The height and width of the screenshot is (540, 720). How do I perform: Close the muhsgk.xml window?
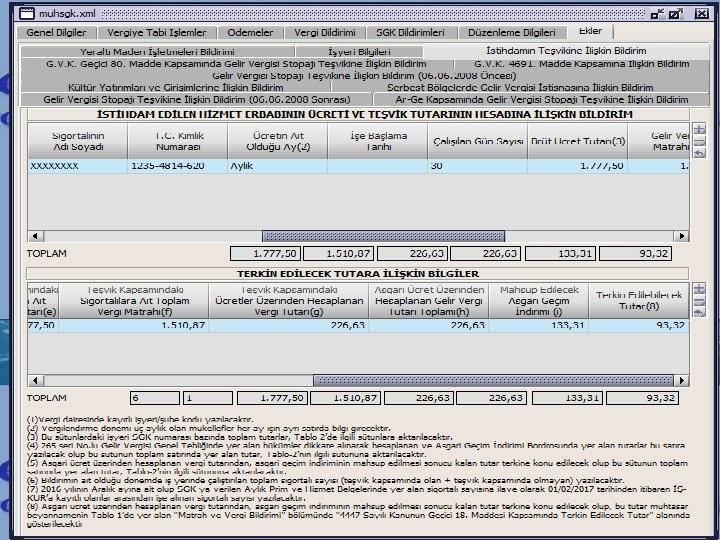point(701,14)
